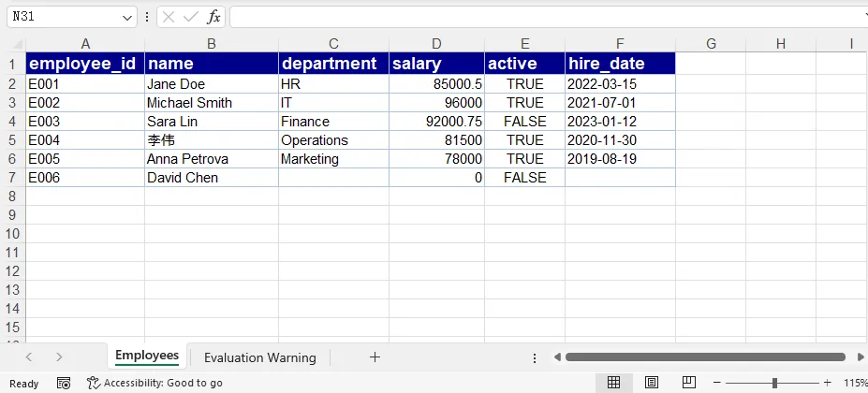Select salary cell 81500
Image resolution: width=868 pixels, height=393 pixels.
click(x=436, y=140)
